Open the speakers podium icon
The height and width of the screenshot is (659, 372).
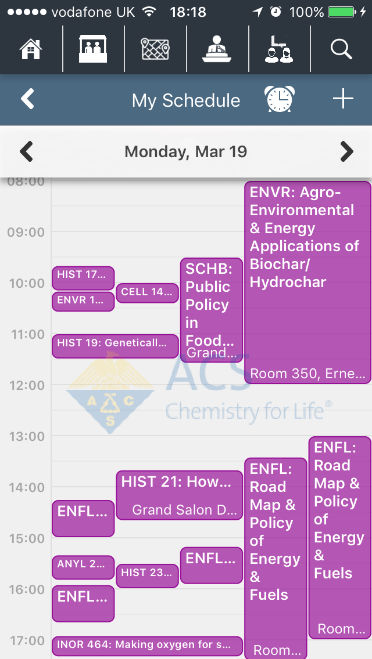[216, 50]
